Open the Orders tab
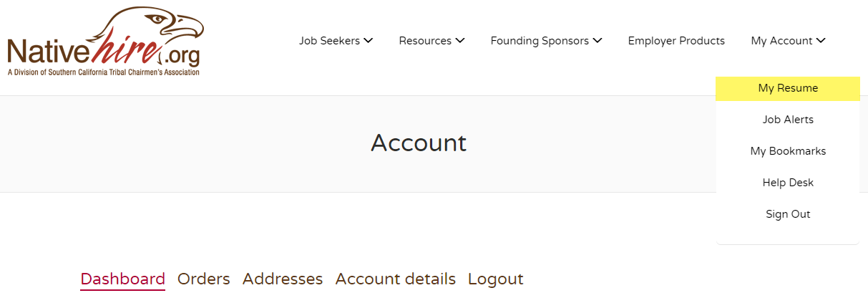This screenshot has width=868, height=298. pos(204,279)
